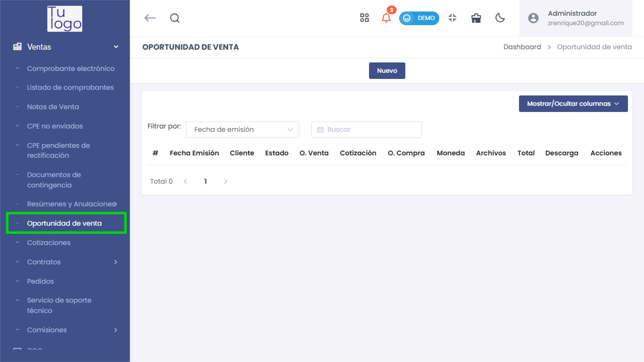Click inside the Buscar date field

tap(366, 130)
